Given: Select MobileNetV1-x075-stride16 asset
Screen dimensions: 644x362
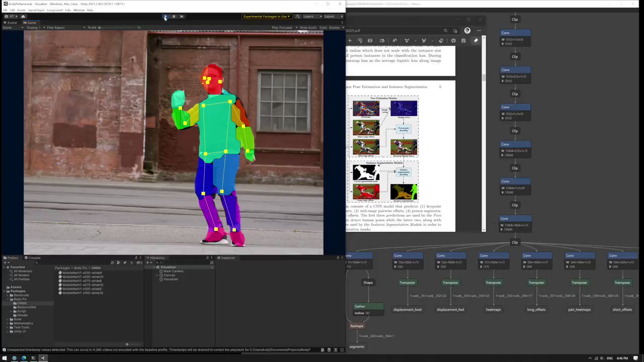Looking at the screenshot, I should [80, 285].
